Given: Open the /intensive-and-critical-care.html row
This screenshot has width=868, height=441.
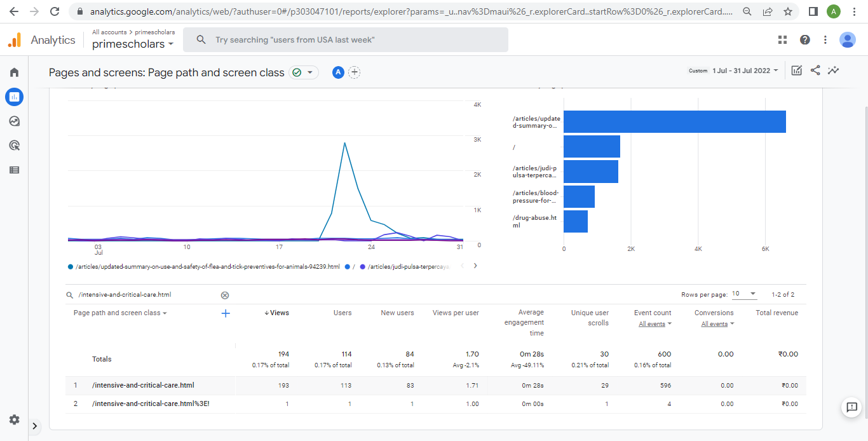Looking at the screenshot, I should [x=143, y=385].
